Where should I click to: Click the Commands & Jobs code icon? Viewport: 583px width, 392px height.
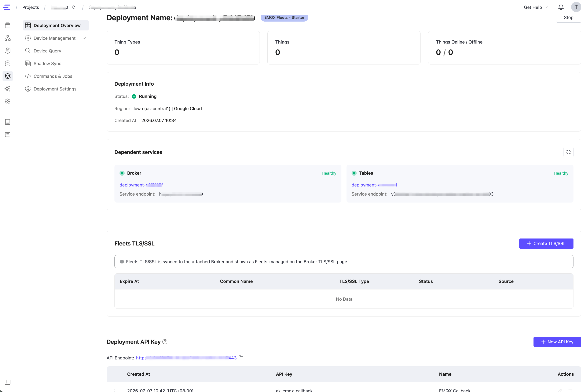(x=28, y=76)
